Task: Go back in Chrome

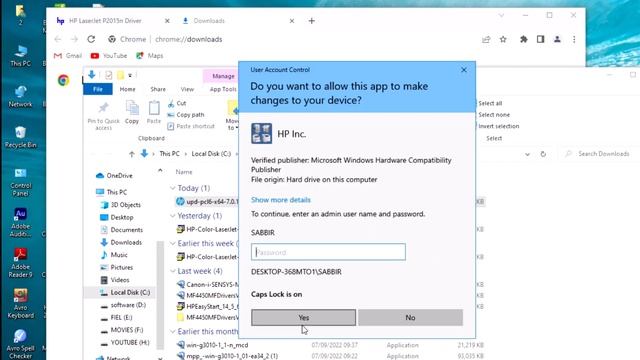Action: [x=58, y=39]
